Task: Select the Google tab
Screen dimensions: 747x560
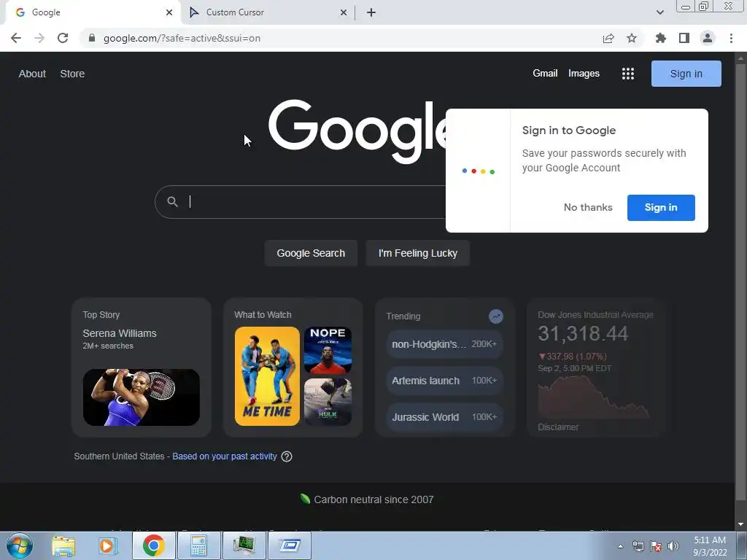Action: 93,12
